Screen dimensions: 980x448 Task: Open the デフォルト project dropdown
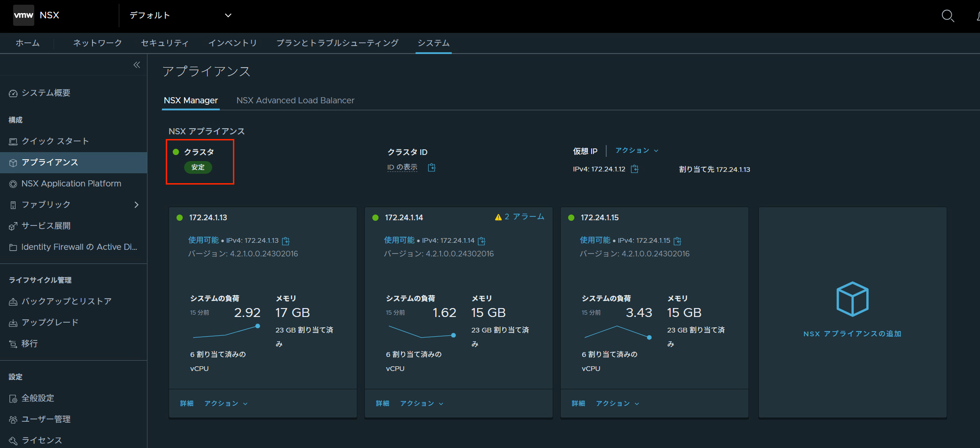coord(180,15)
